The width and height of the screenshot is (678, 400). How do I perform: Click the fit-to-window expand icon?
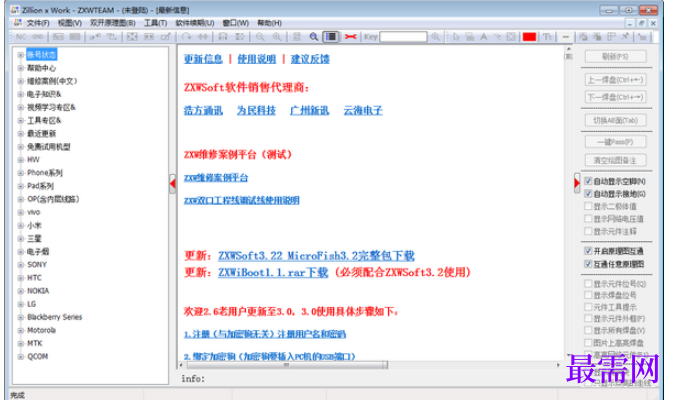coord(132,37)
